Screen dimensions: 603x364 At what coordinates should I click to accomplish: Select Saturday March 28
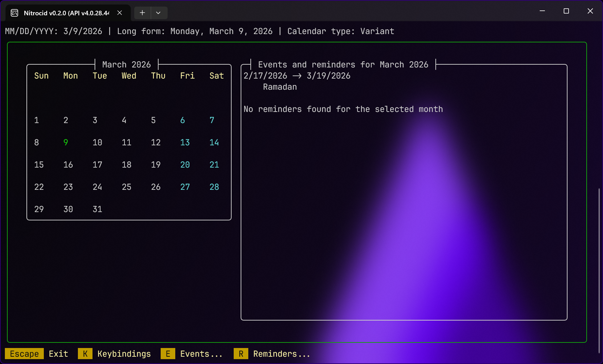click(214, 187)
